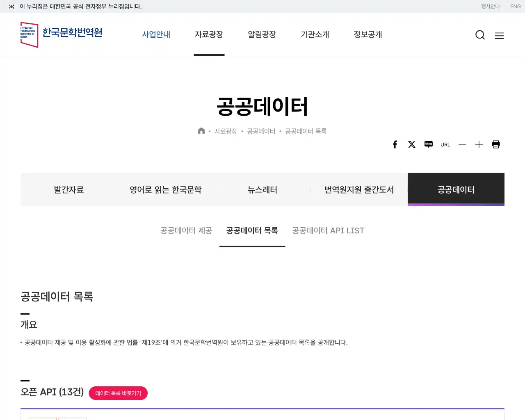Decrease font size with minus icon
525x420 pixels.
(x=462, y=144)
